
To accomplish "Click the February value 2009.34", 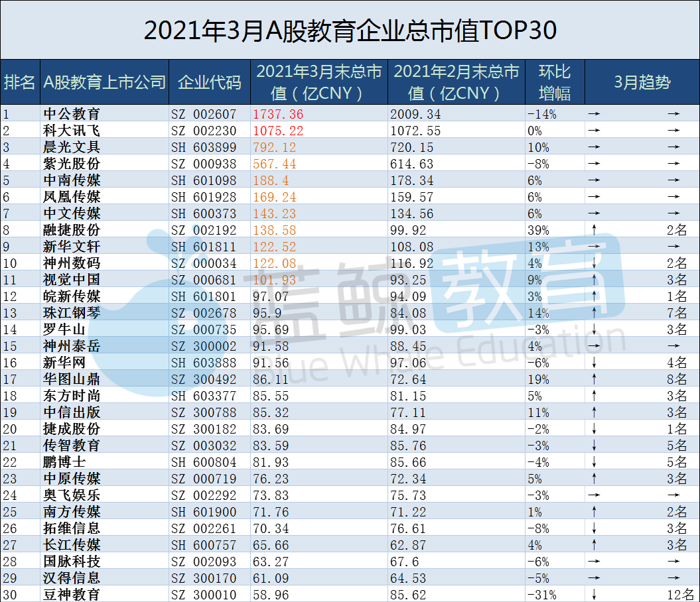I will tap(415, 114).
